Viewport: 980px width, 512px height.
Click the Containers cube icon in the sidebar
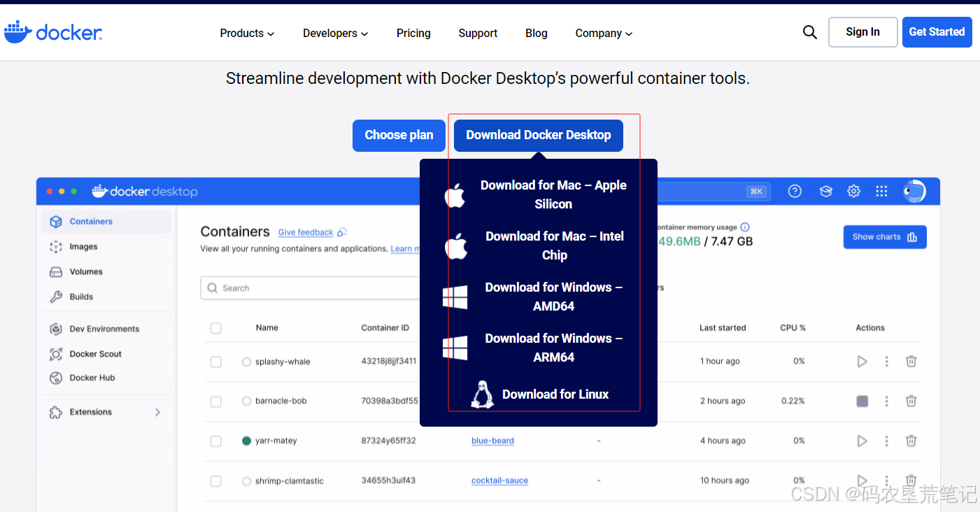point(56,222)
